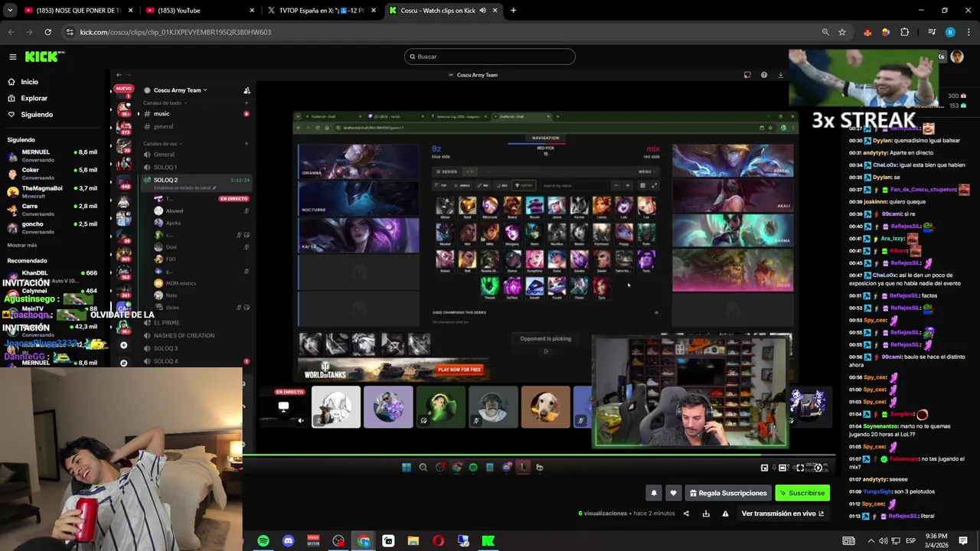Open ESP language switcher in tray
This screenshot has height=551, width=980.
click(910, 541)
